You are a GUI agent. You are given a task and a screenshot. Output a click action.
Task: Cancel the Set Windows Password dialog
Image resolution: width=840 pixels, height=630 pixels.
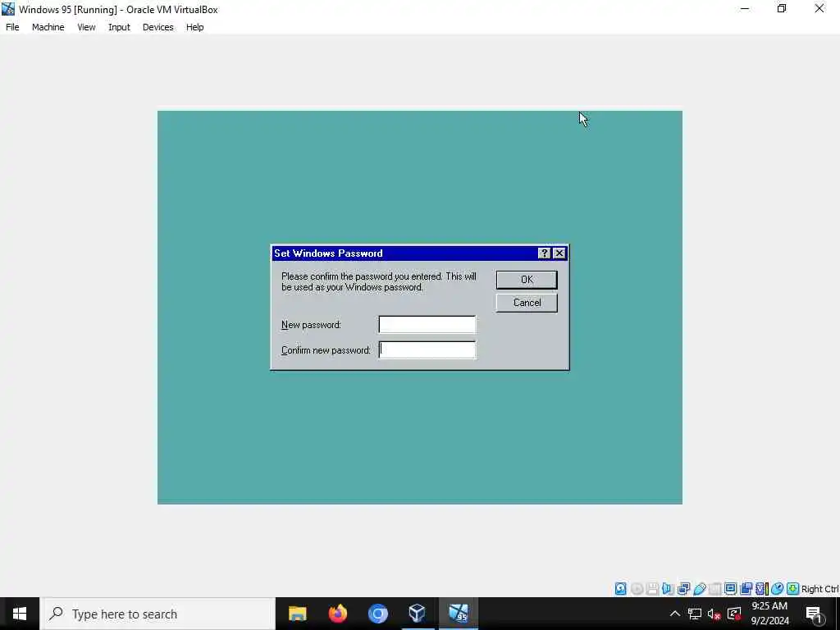pyautogui.click(x=527, y=303)
